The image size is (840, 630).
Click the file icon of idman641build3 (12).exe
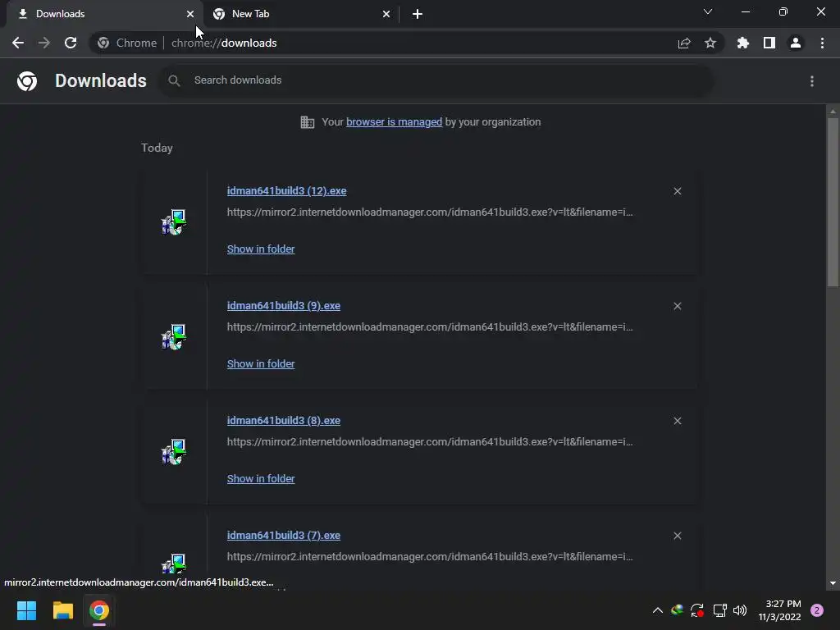point(174,222)
